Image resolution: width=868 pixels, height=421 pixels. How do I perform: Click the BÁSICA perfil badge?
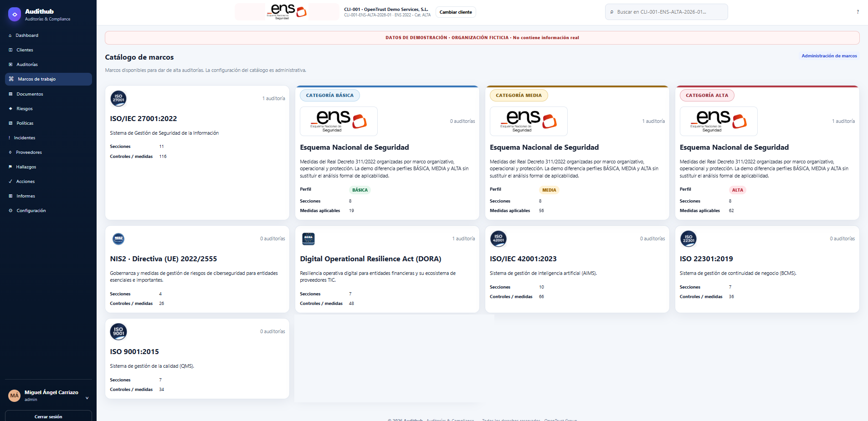[x=360, y=190]
